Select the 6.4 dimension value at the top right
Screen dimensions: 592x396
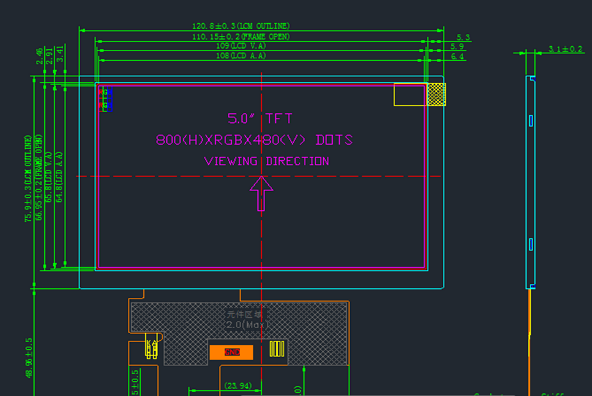tap(457, 56)
